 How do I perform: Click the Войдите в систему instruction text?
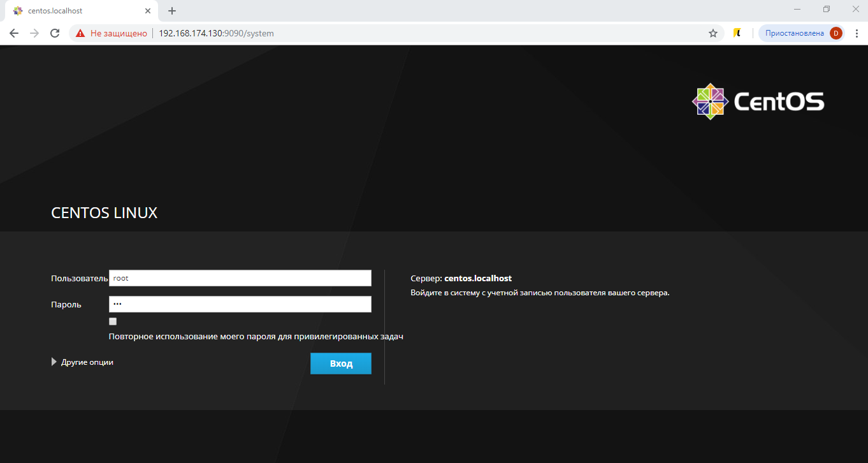pos(540,293)
